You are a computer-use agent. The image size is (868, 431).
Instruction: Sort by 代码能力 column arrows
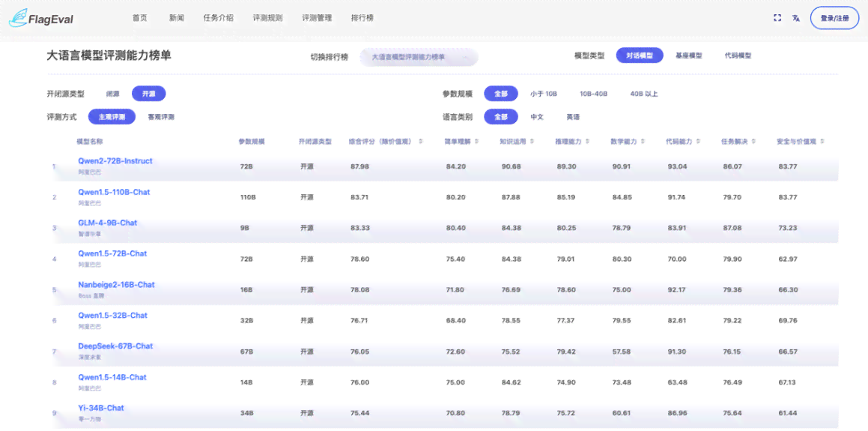[698, 142]
